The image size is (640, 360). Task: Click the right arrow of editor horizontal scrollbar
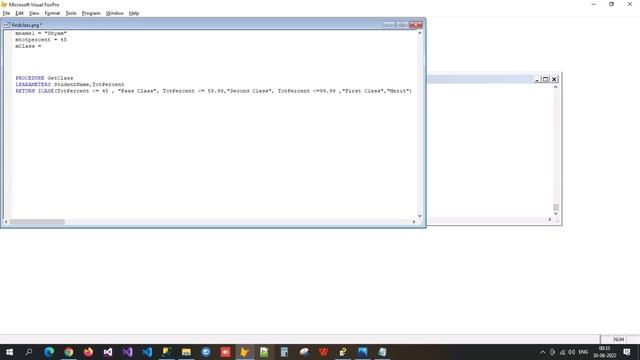(414, 222)
